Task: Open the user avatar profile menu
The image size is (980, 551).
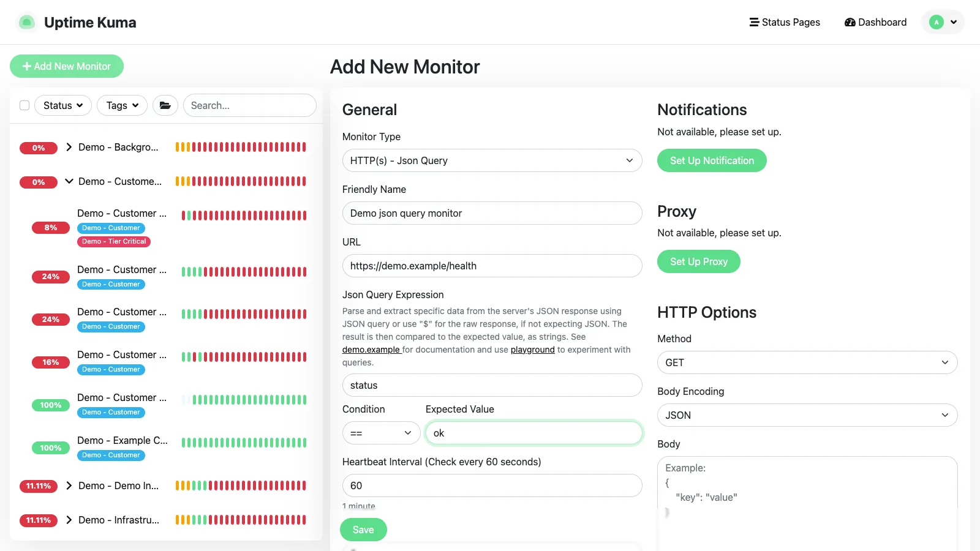Action: [x=943, y=22]
